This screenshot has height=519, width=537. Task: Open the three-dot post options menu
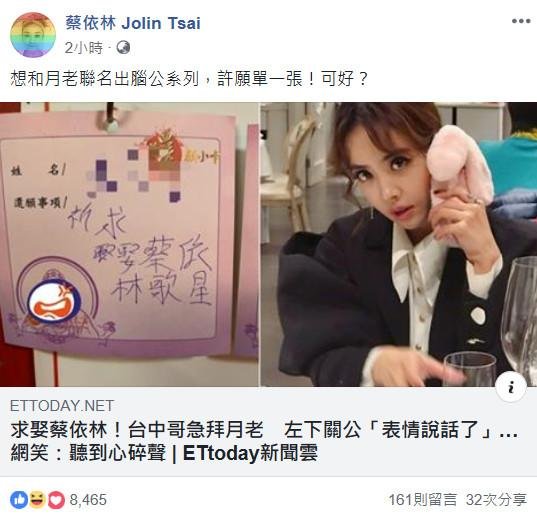click(x=521, y=21)
